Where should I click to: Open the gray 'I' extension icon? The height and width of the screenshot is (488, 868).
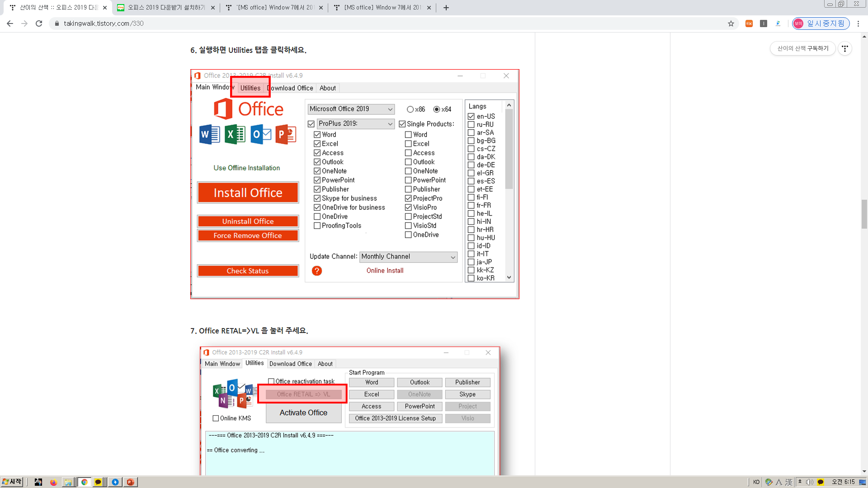764,23
